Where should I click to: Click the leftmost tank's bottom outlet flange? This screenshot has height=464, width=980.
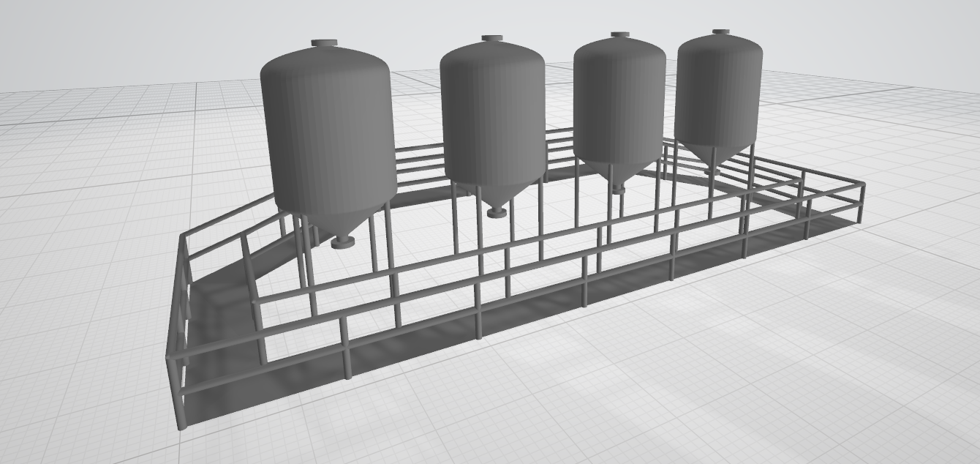(342, 242)
